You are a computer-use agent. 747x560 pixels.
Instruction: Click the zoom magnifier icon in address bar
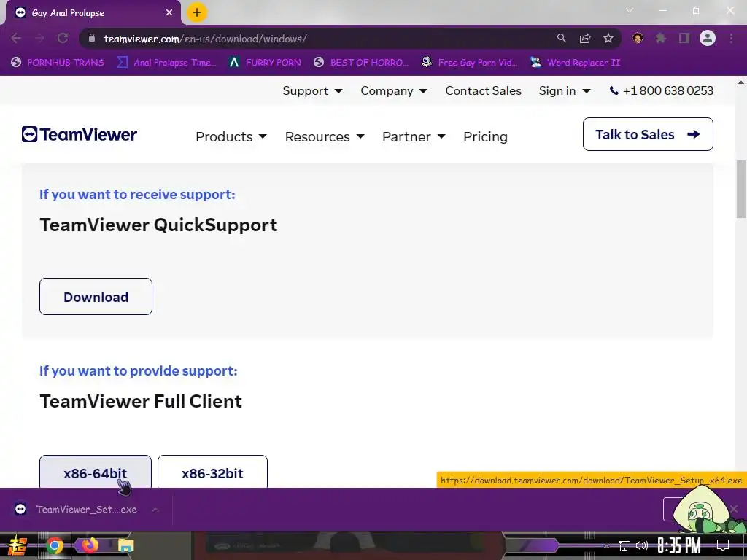click(x=561, y=38)
